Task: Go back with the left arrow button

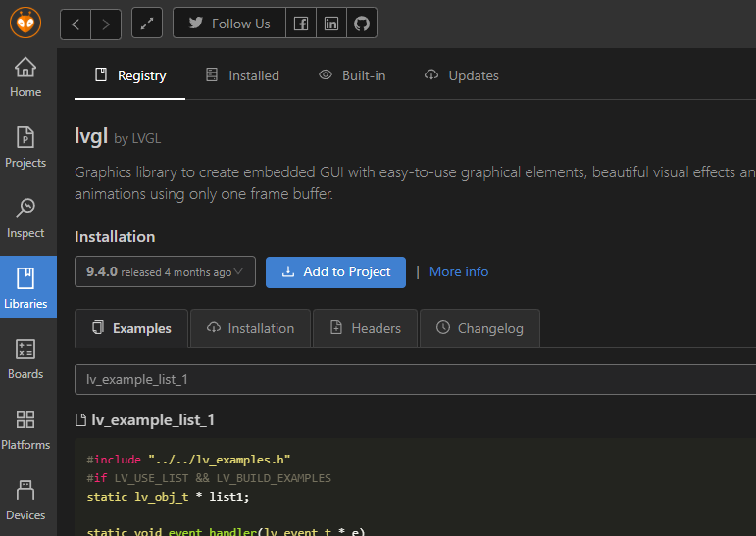Action: 76,24
